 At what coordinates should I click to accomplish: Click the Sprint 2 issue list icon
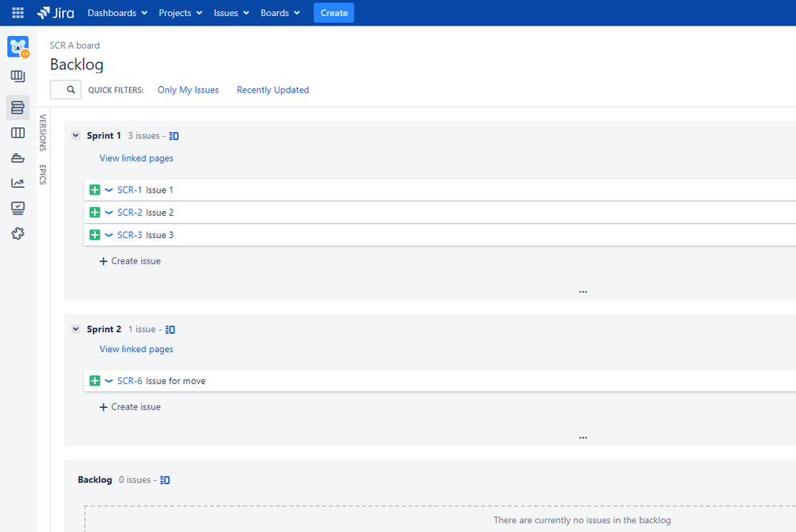[x=170, y=330]
